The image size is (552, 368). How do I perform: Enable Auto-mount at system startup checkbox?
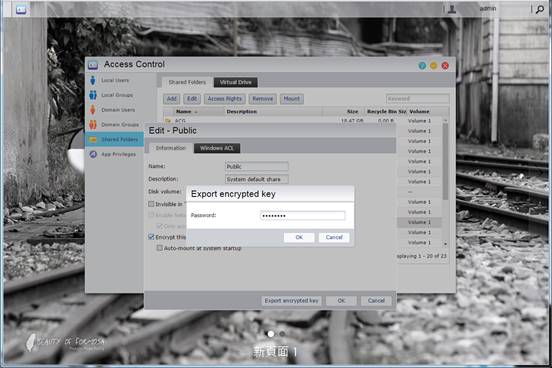159,248
